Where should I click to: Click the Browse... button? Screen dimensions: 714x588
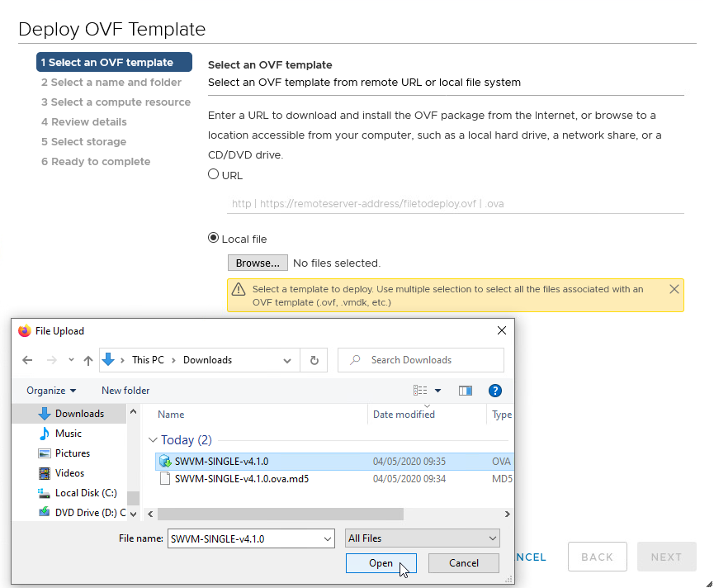pos(258,263)
